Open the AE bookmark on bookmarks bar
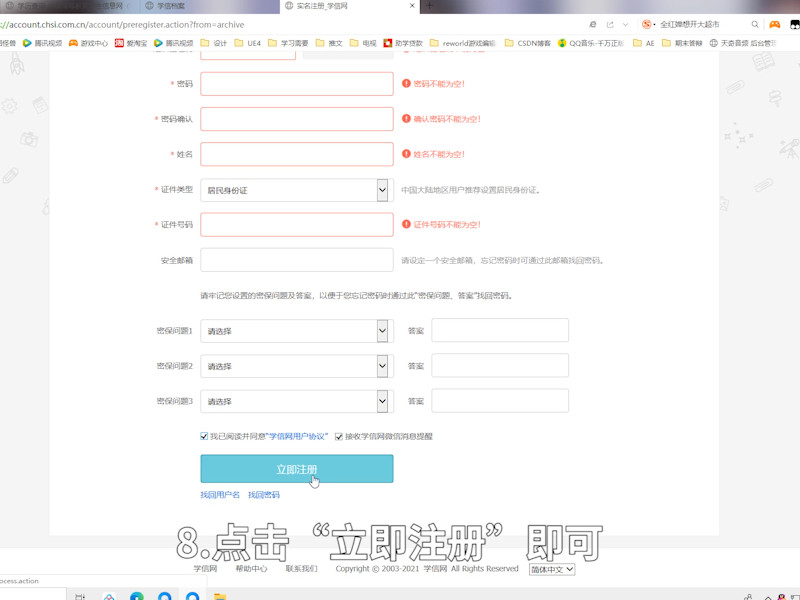 pyautogui.click(x=647, y=44)
